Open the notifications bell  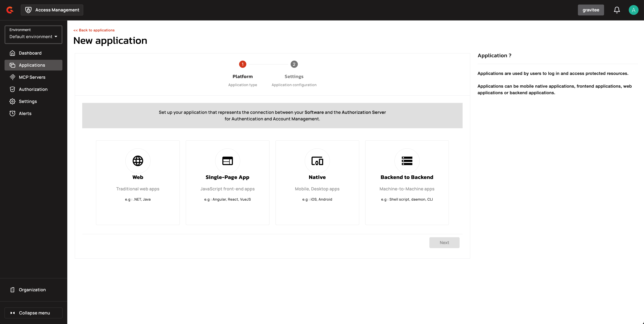(617, 10)
